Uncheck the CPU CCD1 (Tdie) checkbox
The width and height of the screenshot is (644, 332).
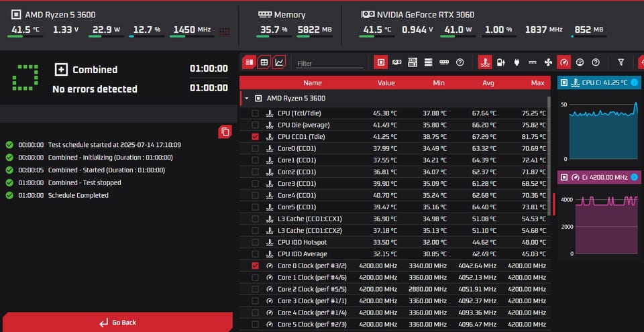(255, 136)
